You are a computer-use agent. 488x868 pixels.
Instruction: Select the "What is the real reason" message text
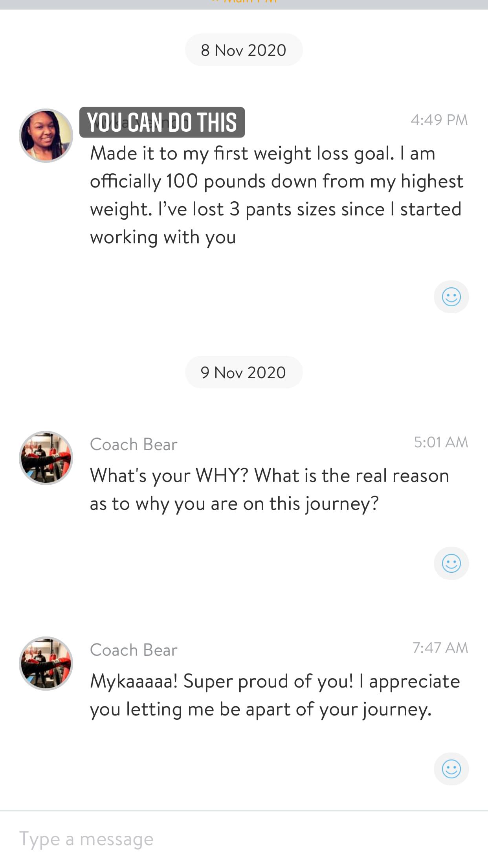pos(270,489)
